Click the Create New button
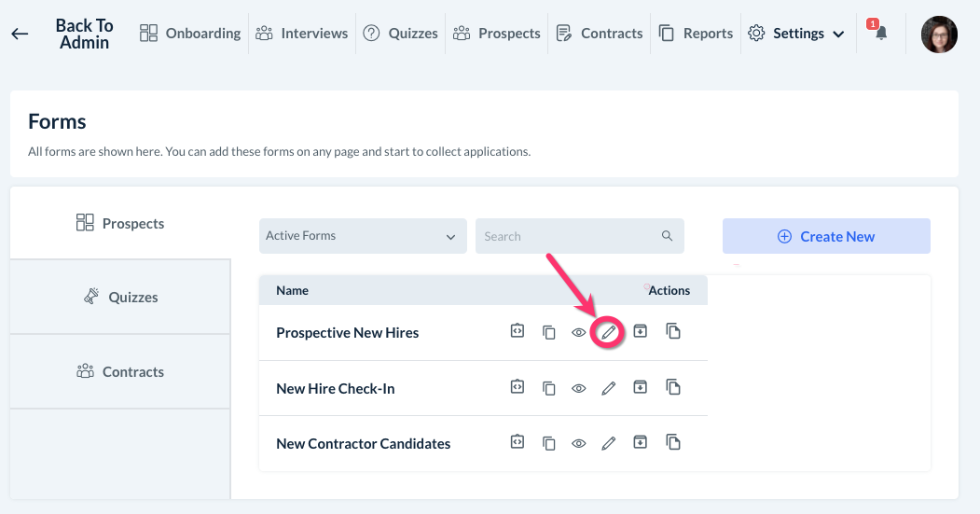 [x=826, y=237]
